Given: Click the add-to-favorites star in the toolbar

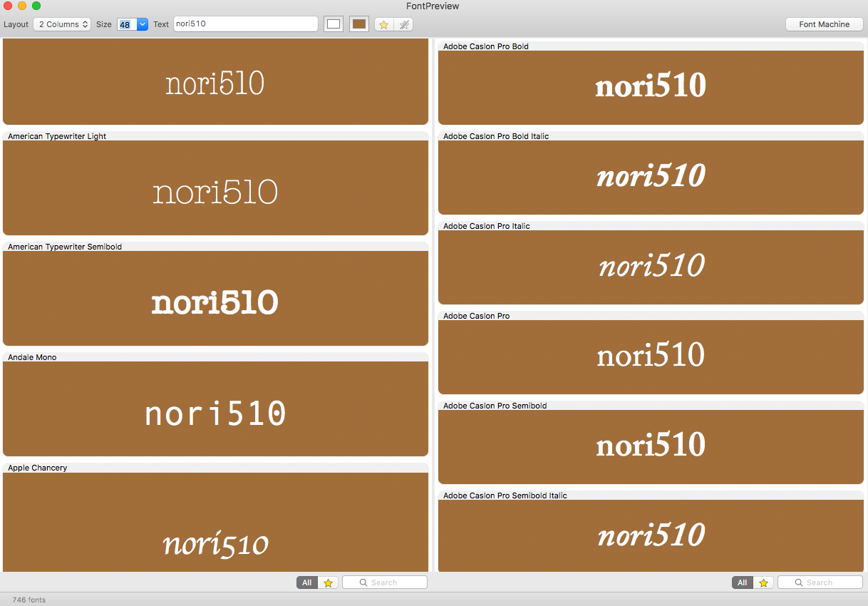Looking at the screenshot, I should [383, 24].
